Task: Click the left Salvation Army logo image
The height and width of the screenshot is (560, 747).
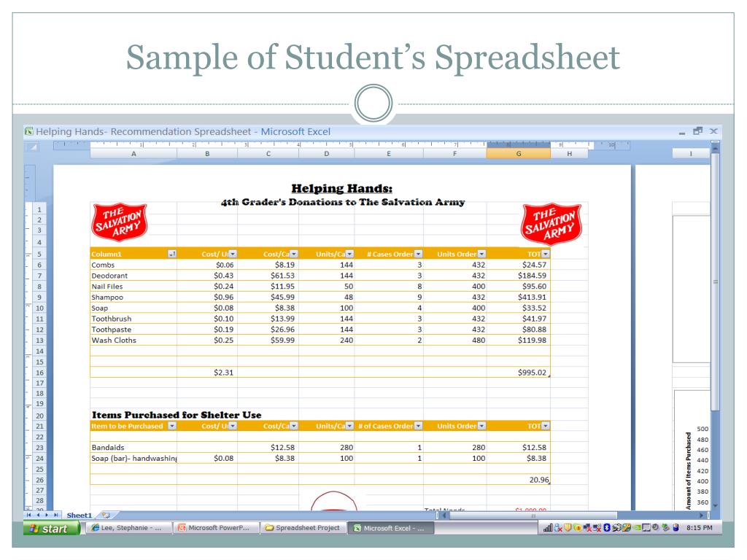Action: [x=119, y=222]
